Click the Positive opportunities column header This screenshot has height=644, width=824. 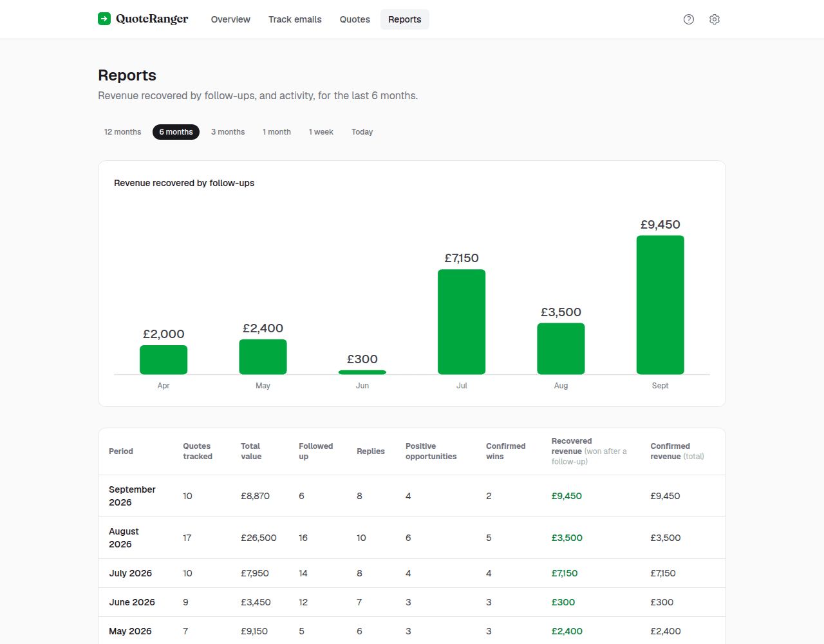(x=431, y=451)
